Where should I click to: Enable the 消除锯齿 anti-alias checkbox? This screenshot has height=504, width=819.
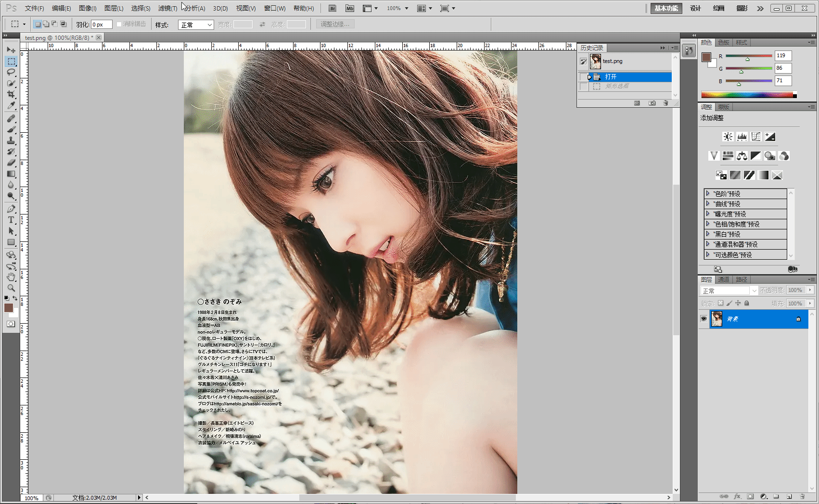coord(118,24)
